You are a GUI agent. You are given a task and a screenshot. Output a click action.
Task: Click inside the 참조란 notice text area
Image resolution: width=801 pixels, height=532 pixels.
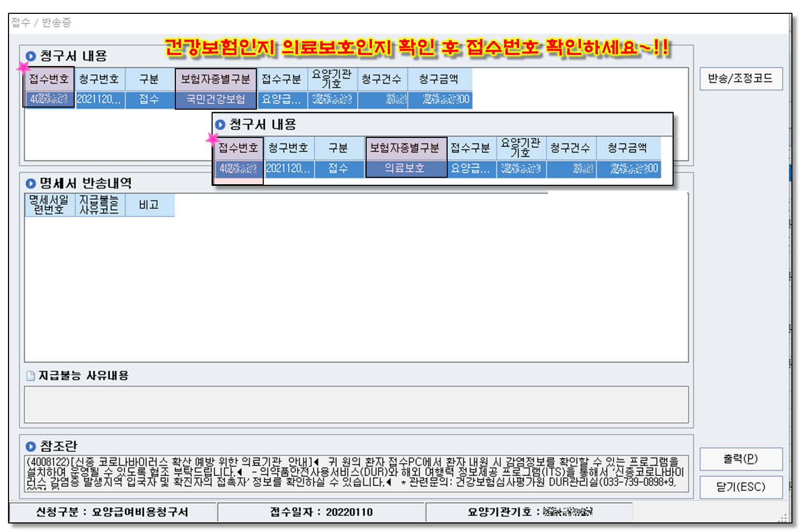pos(356,472)
